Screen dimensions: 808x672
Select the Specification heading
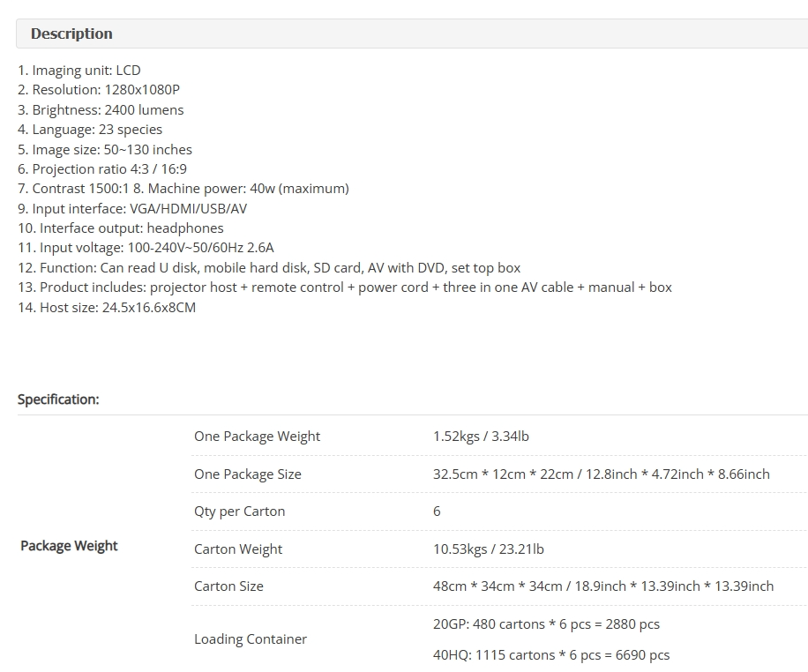[58, 399]
